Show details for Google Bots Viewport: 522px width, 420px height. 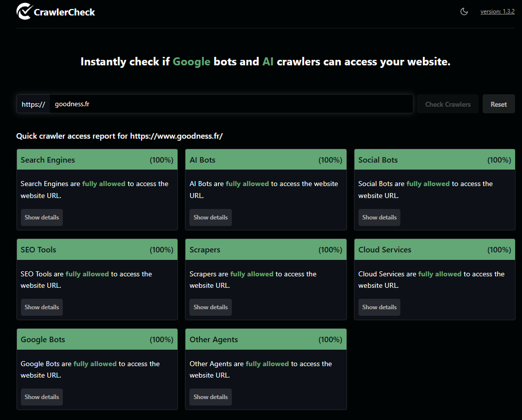coord(41,397)
